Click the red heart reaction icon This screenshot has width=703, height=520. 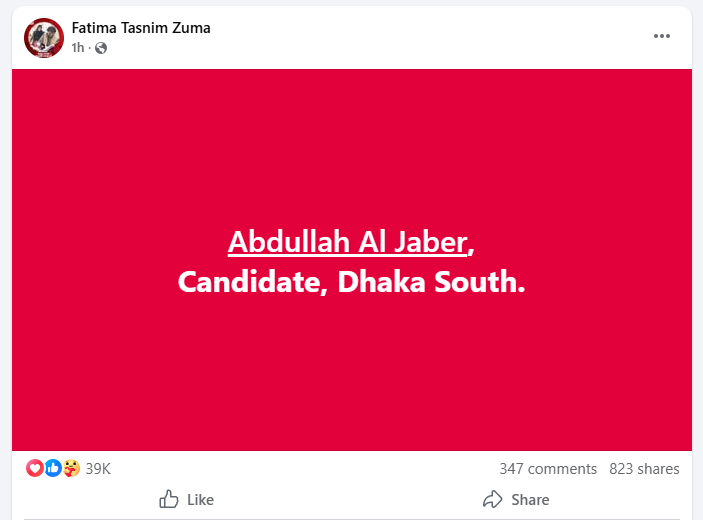click(35, 468)
